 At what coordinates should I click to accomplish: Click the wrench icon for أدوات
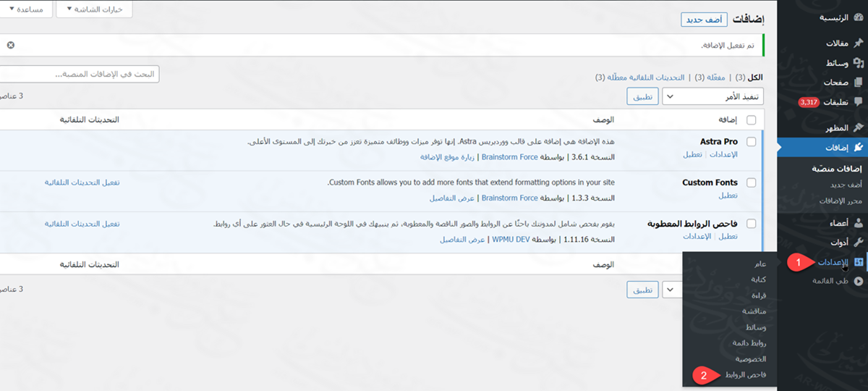coord(859,242)
